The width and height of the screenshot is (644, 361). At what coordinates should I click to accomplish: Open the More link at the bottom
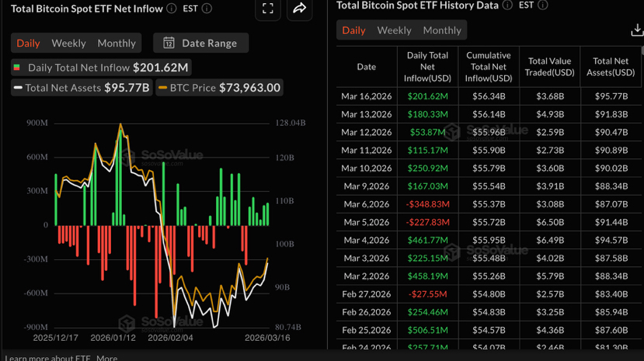click(x=106, y=358)
